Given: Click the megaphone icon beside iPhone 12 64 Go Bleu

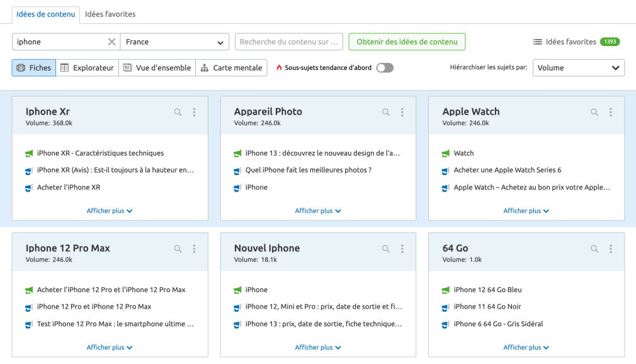Looking at the screenshot, I should coord(445,290).
